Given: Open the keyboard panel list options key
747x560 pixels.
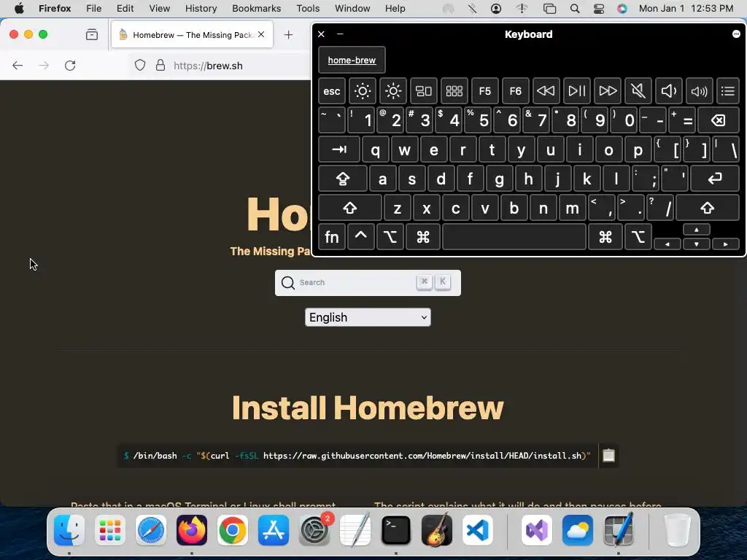Looking at the screenshot, I should 728,91.
